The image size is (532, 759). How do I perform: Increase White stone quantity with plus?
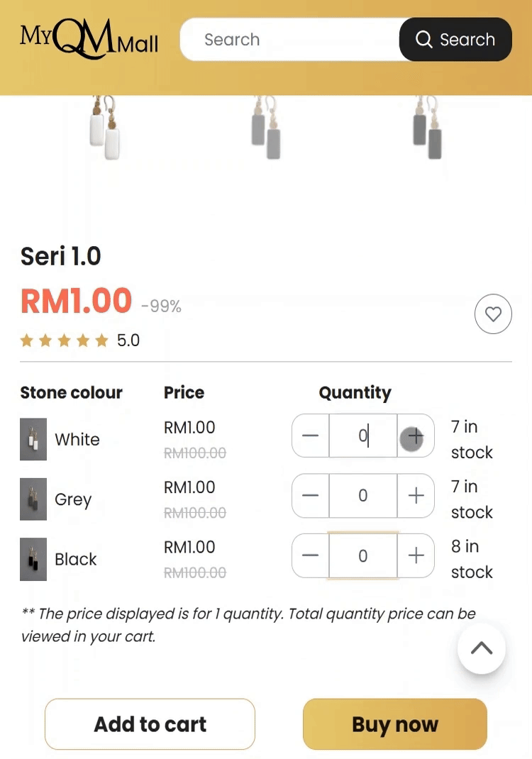[x=416, y=436]
